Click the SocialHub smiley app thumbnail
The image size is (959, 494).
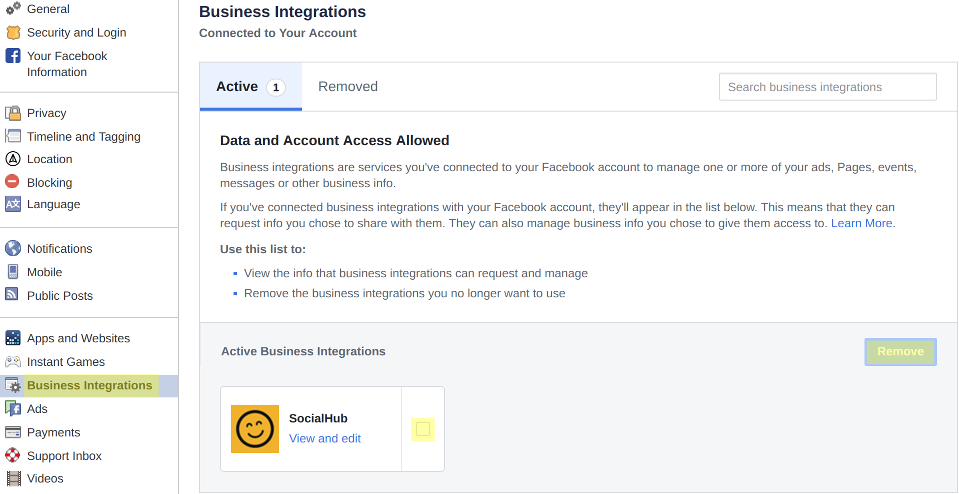click(x=255, y=429)
